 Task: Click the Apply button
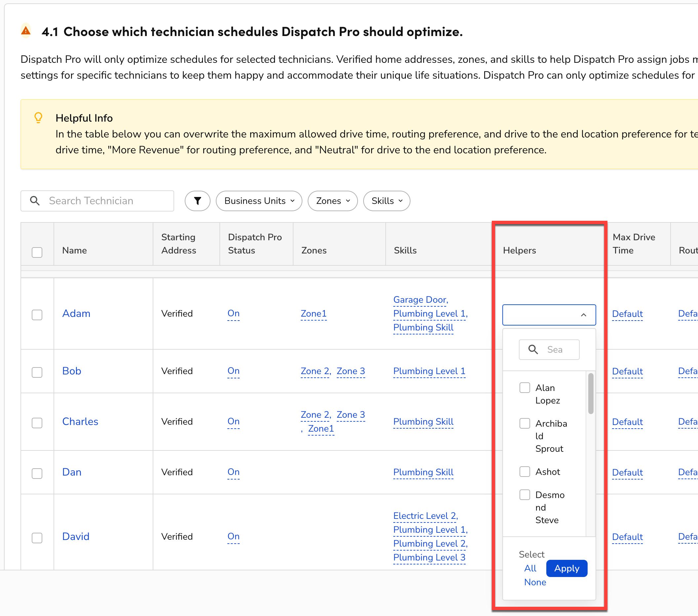click(x=566, y=568)
